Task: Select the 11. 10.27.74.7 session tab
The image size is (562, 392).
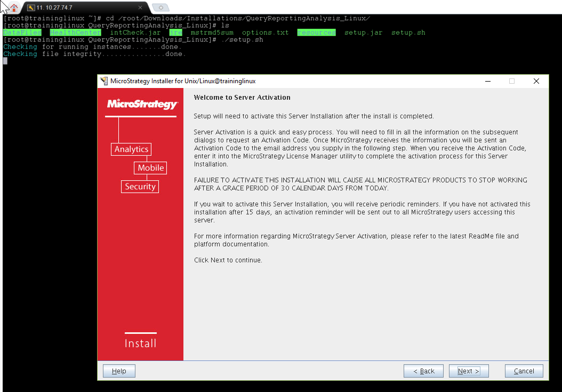Action: pyautogui.click(x=80, y=8)
